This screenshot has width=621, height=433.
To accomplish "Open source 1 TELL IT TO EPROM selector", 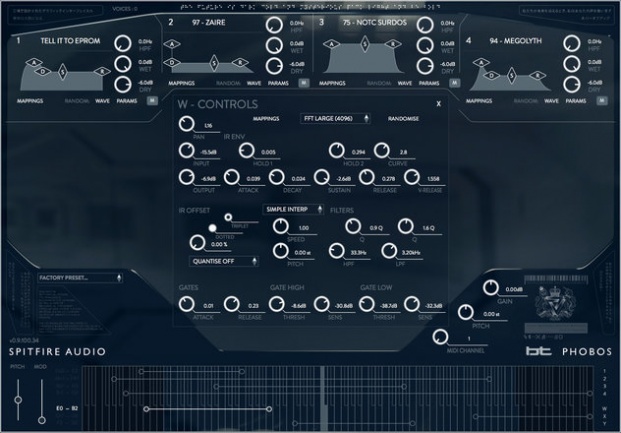I will (x=70, y=41).
